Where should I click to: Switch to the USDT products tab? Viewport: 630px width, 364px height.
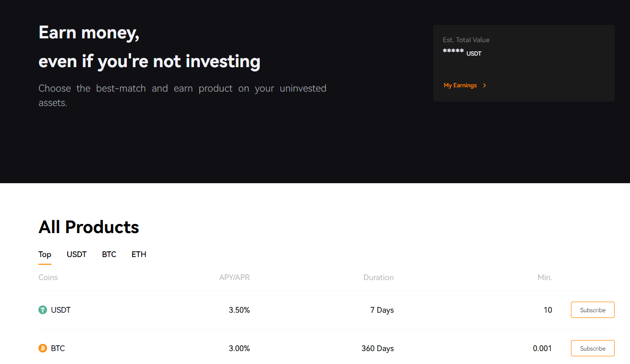(77, 255)
